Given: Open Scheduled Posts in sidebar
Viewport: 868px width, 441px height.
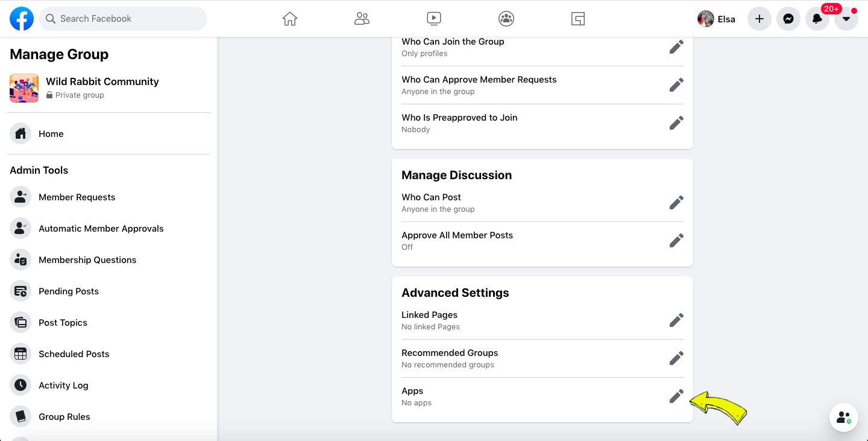Looking at the screenshot, I should (x=108, y=354).
